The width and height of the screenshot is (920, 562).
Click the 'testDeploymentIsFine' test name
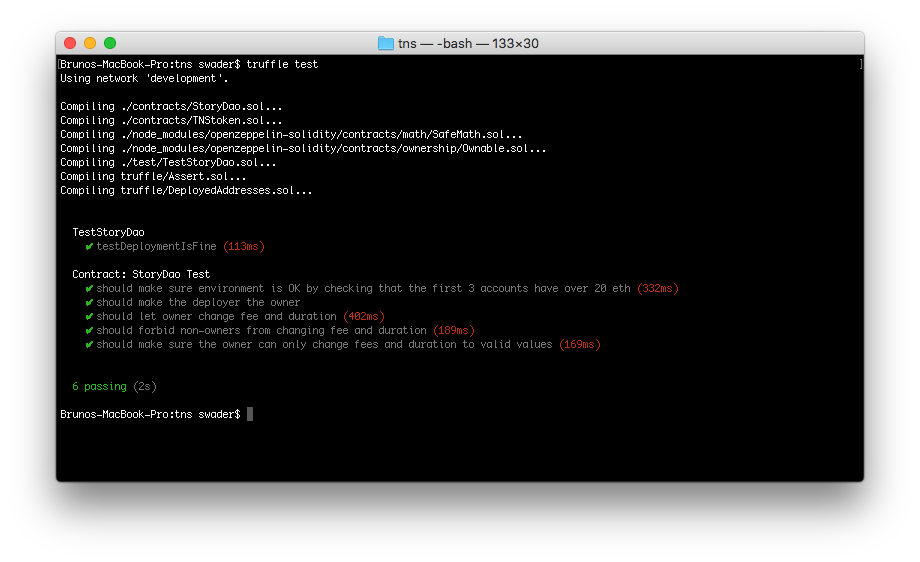pyautogui.click(x=157, y=246)
